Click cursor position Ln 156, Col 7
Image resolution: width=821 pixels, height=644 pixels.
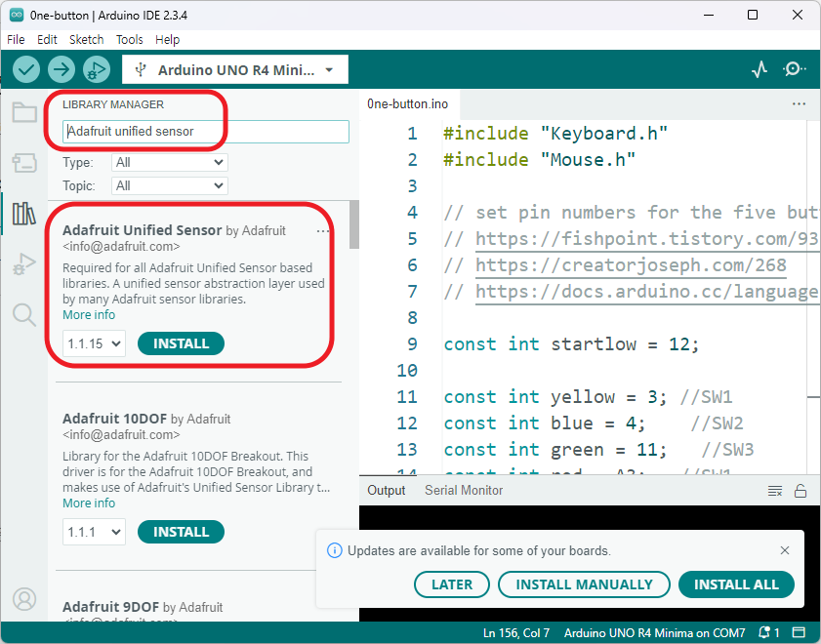pos(516,633)
